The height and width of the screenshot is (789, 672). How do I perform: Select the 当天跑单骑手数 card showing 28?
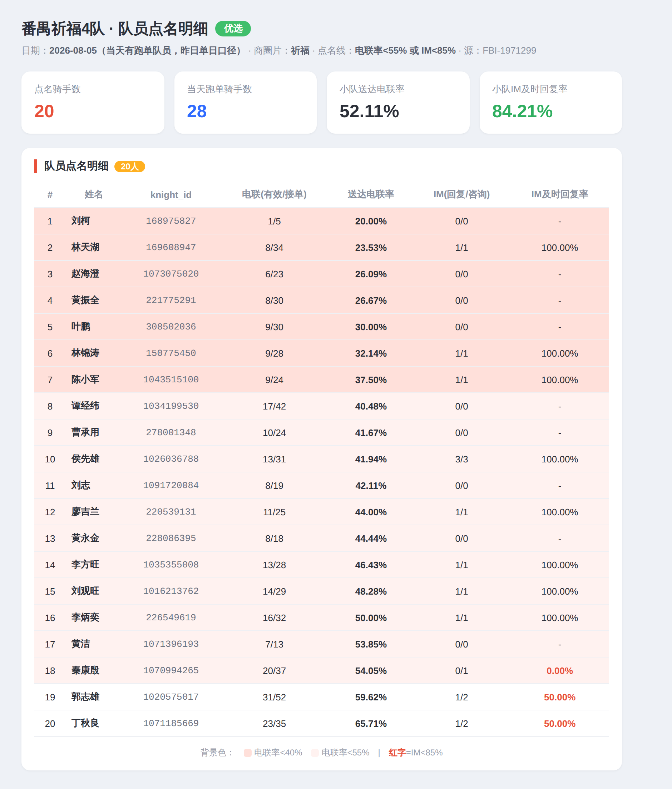coord(245,103)
